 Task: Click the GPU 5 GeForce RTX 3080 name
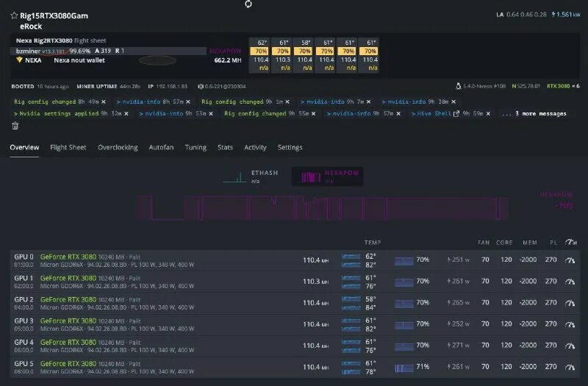[x=68, y=364]
